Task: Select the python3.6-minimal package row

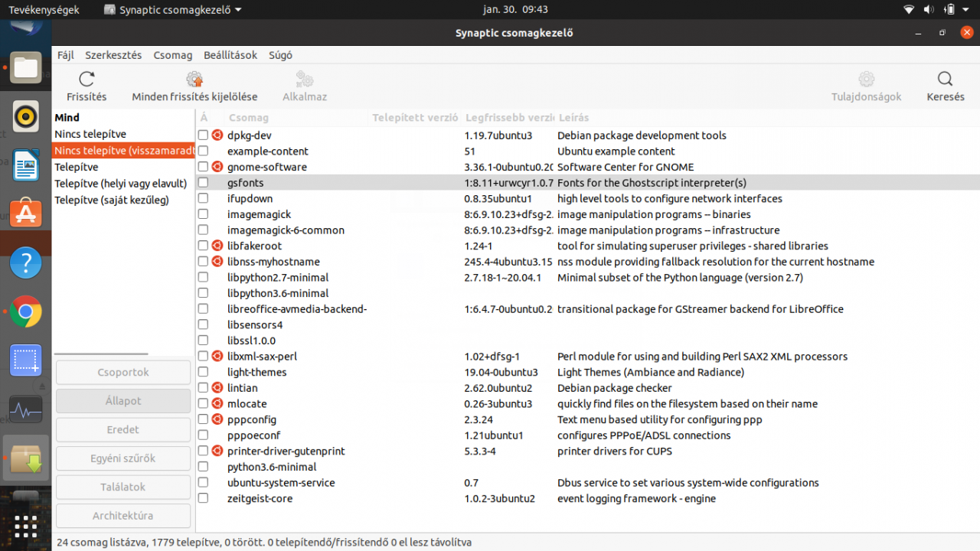Action: point(588,467)
